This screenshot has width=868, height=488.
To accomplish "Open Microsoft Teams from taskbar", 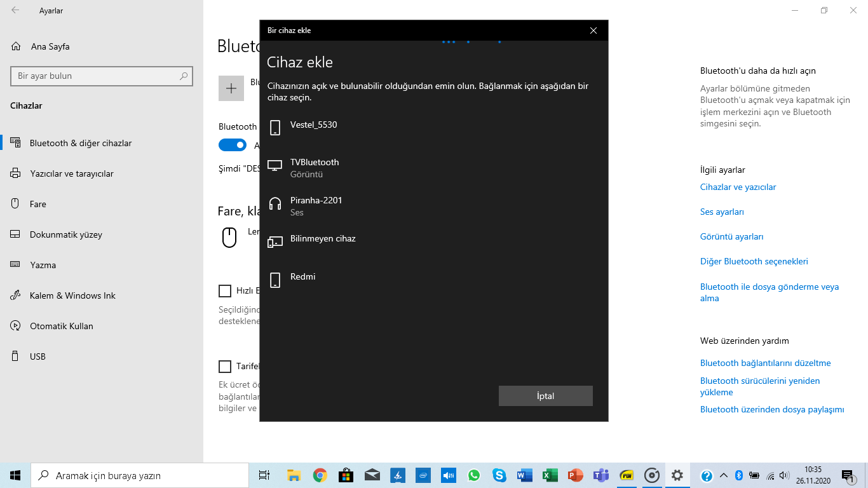I will tap(601, 475).
